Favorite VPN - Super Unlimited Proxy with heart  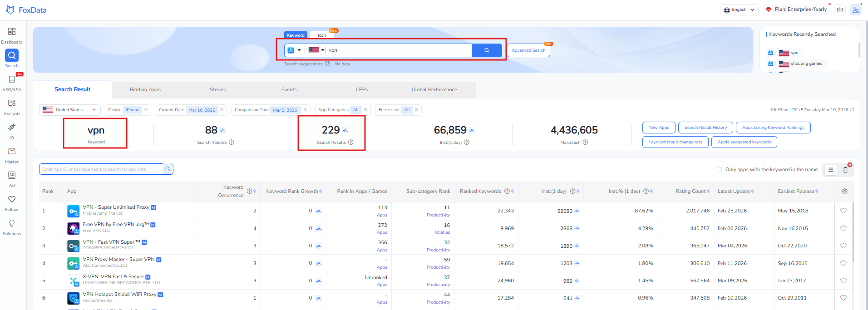843,211
